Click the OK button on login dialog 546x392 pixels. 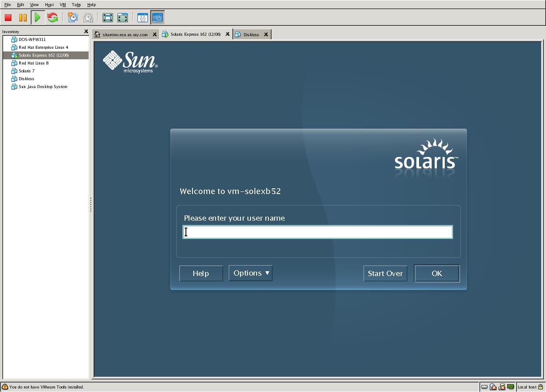coord(437,273)
